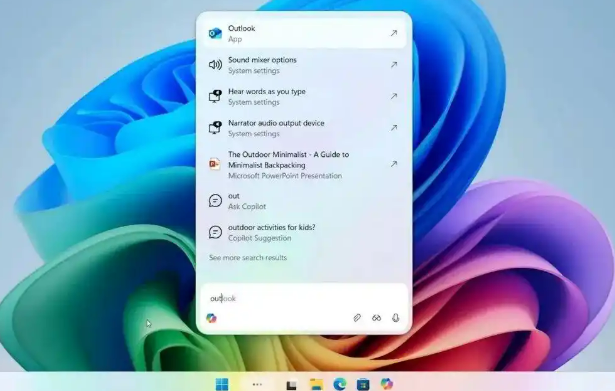
Task: Click the Narrator audio output device icon
Action: click(215, 127)
